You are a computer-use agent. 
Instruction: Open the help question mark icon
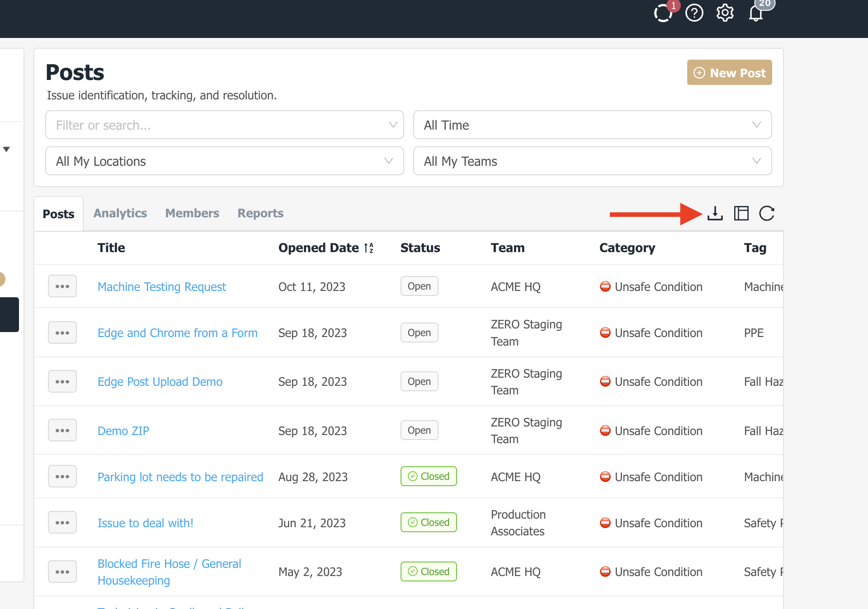(x=694, y=13)
